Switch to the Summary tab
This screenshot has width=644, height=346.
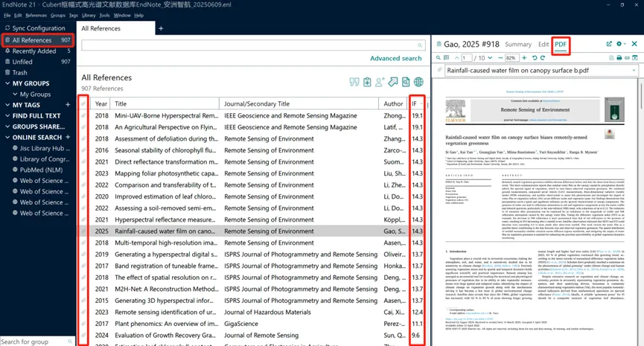(518, 45)
